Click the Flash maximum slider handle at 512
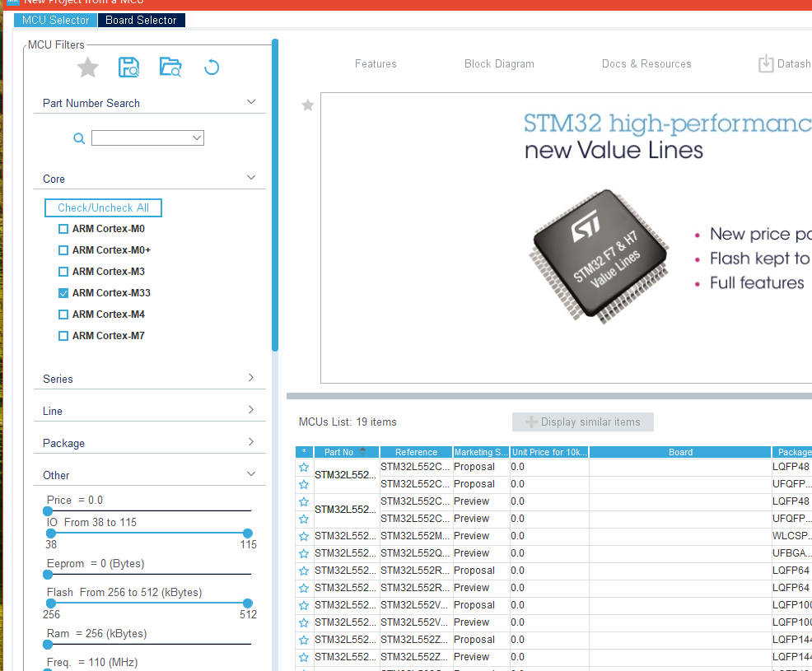Image resolution: width=812 pixels, height=671 pixels. [248, 603]
